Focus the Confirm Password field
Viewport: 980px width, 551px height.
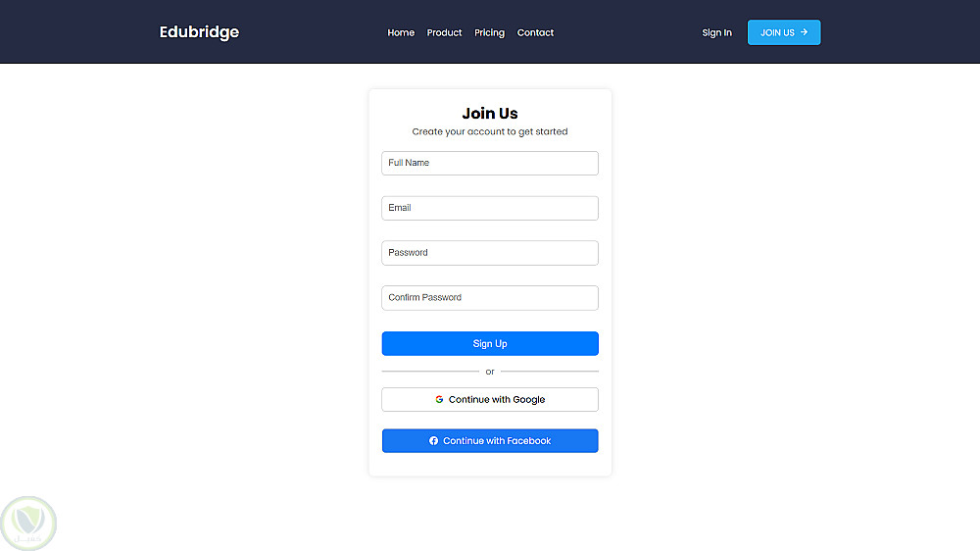(x=490, y=298)
